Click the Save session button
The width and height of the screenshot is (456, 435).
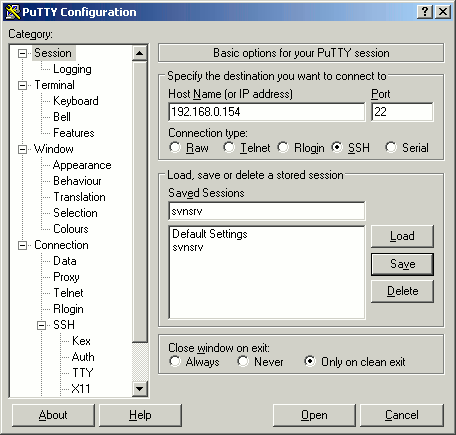[x=402, y=264]
